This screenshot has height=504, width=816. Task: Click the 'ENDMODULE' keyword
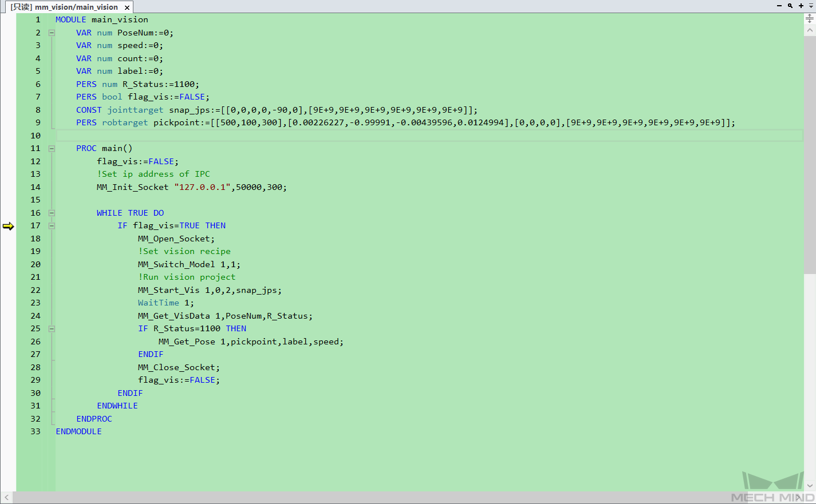78,431
